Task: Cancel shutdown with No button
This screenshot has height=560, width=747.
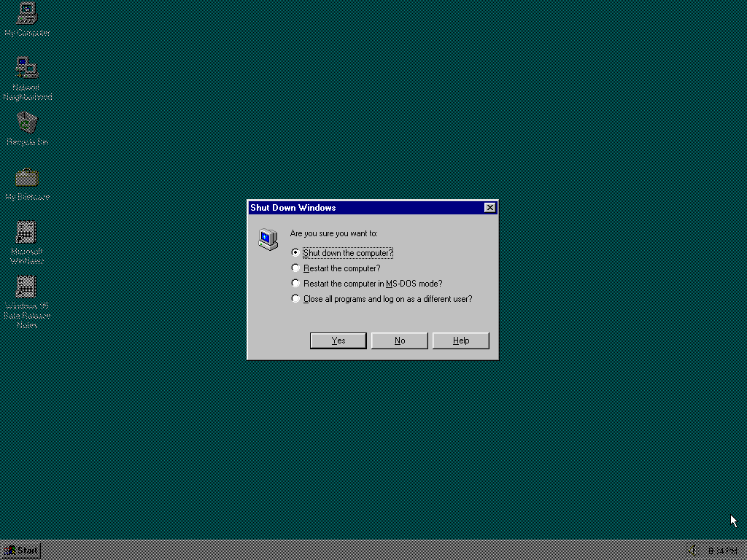Action: coord(400,341)
